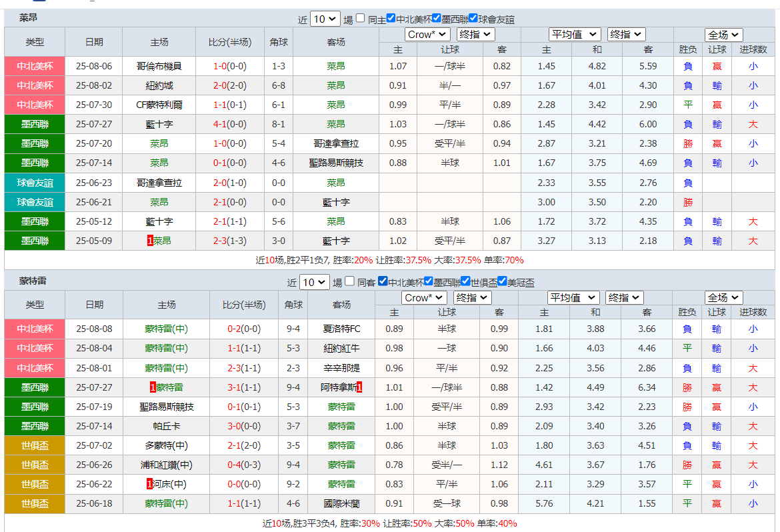Image resolution: width=780 pixels, height=532 pixels.
Task: Open the 平均值 dropdown in the 蒙特雷 table
Action: [x=573, y=298]
